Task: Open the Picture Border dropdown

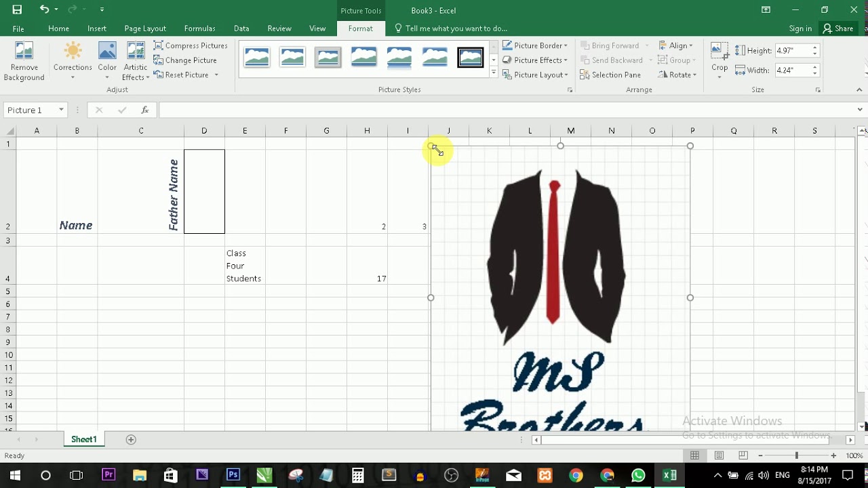Action: [536, 45]
